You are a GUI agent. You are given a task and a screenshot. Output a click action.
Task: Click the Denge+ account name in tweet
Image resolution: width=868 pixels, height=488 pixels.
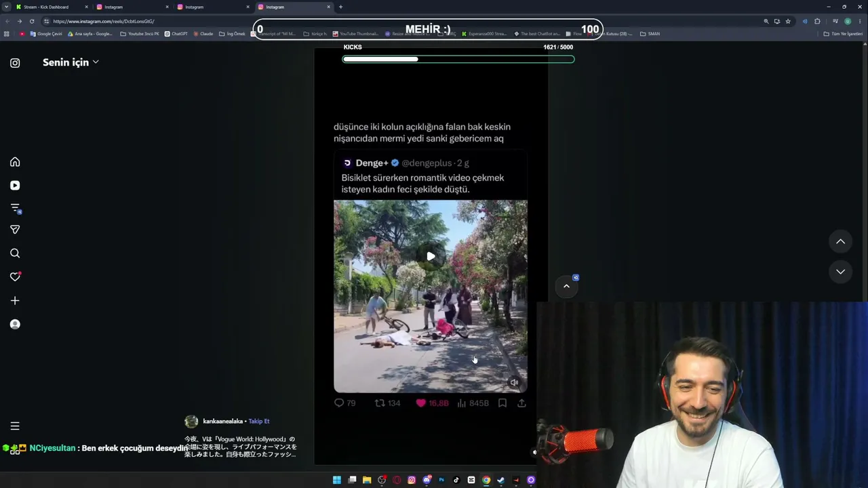coord(372,163)
